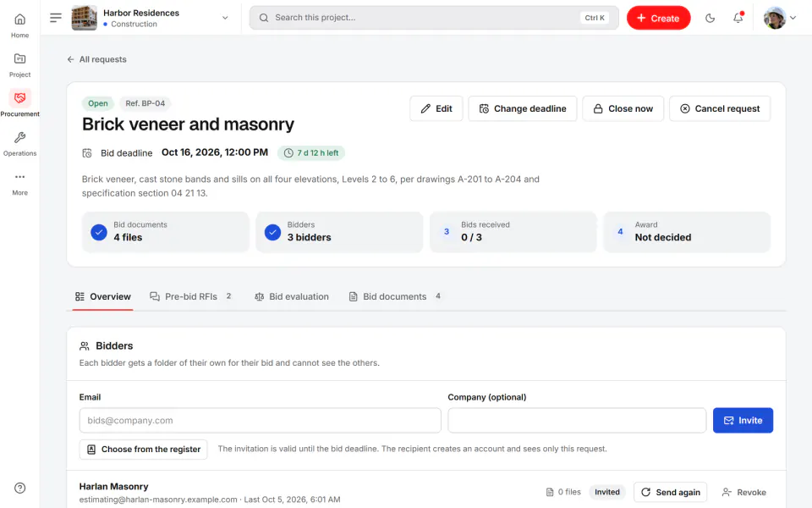Select the Procurement sidebar icon
812x508 pixels.
click(19, 103)
